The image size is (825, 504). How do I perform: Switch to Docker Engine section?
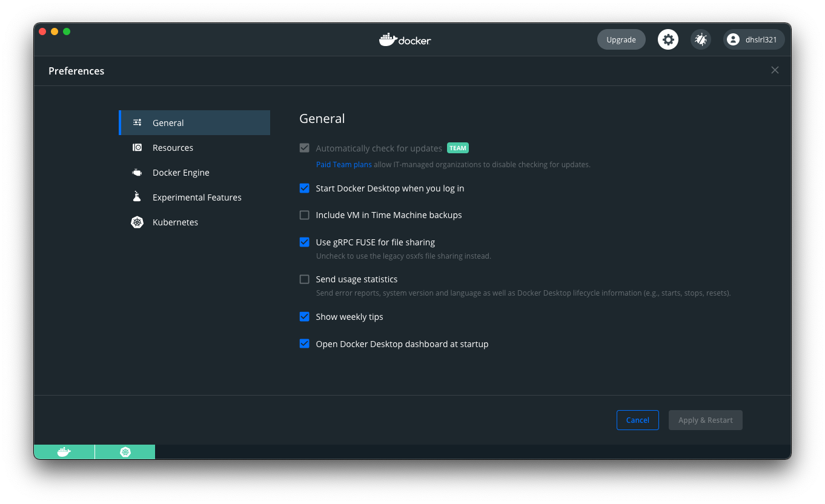[x=194, y=172]
